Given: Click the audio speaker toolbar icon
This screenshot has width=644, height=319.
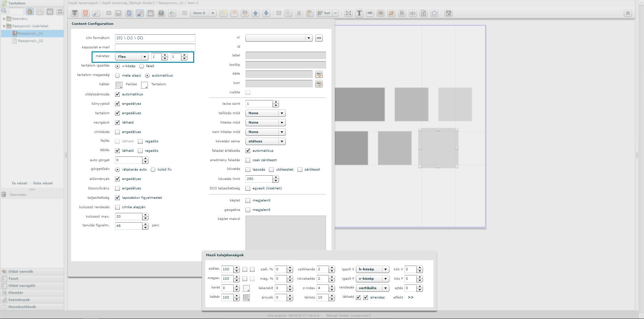Looking at the screenshot, I should point(413,13).
